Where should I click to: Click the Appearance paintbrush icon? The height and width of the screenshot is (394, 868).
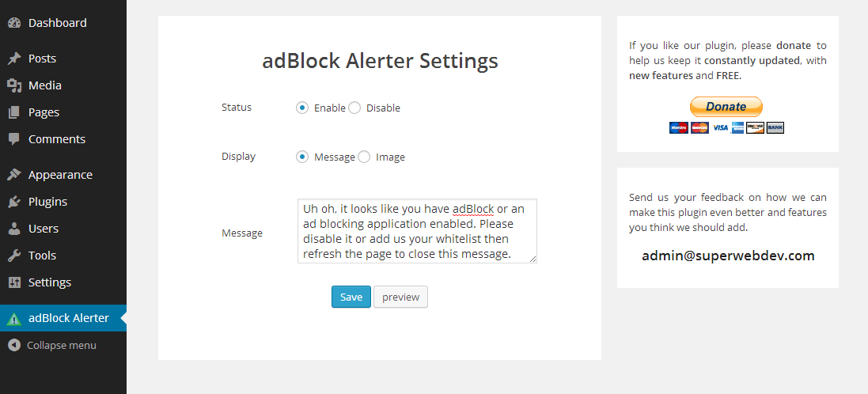click(x=13, y=175)
